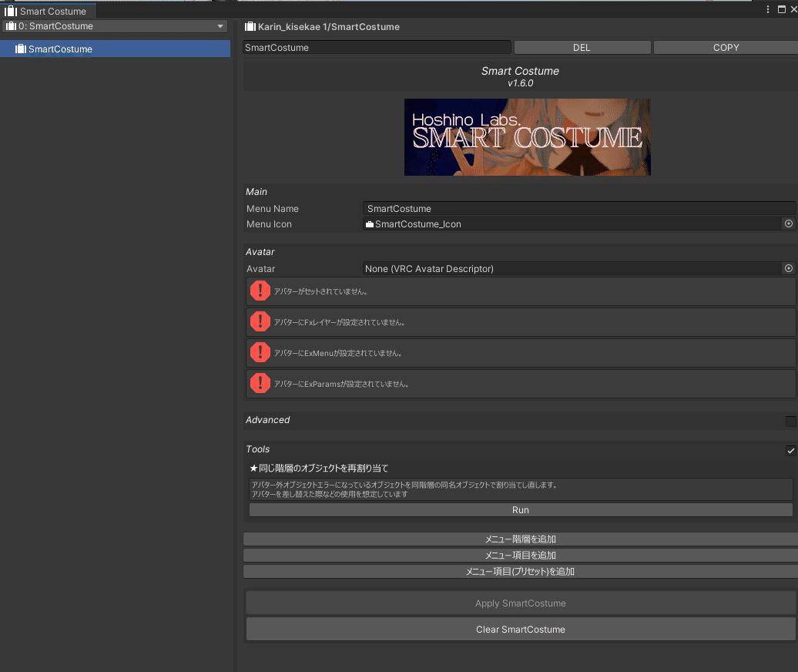
Task: Click the v1.6.0 version text
Action: pos(520,83)
